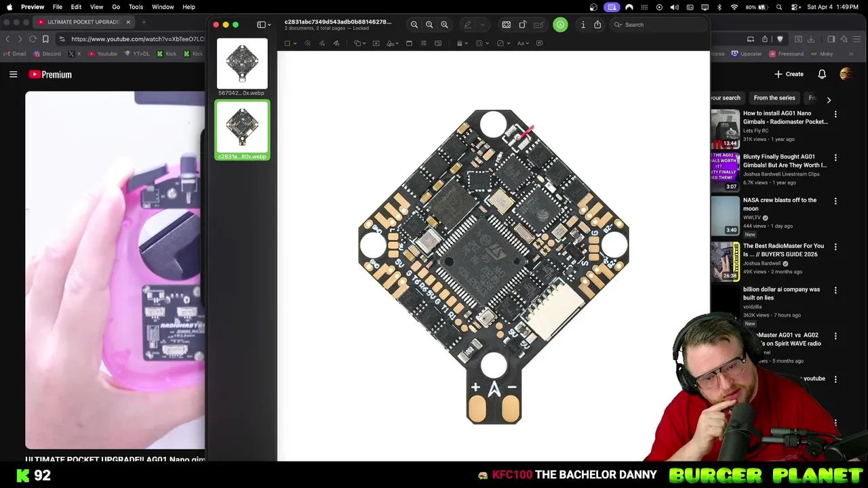Open the File menu
This screenshot has height=488, width=868.
point(58,7)
